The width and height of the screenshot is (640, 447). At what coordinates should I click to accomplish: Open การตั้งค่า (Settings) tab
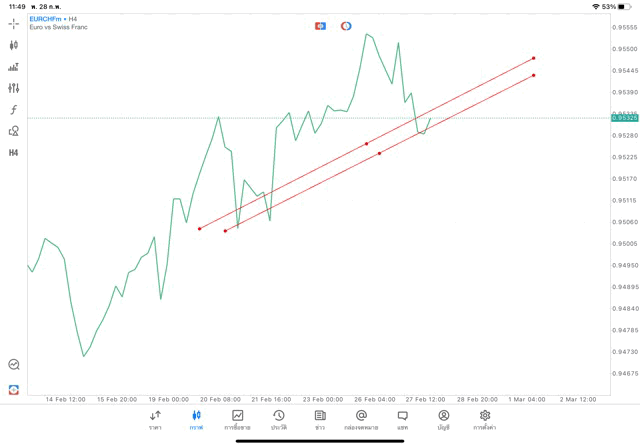coord(485,419)
